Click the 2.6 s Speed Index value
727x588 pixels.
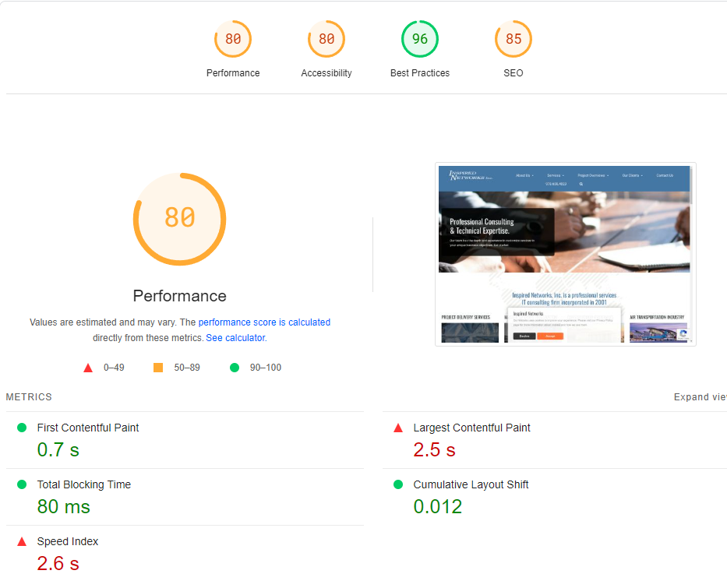pos(58,564)
